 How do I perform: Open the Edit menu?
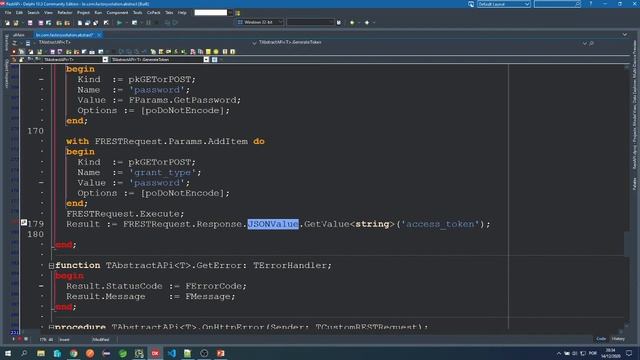(x=19, y=13)
